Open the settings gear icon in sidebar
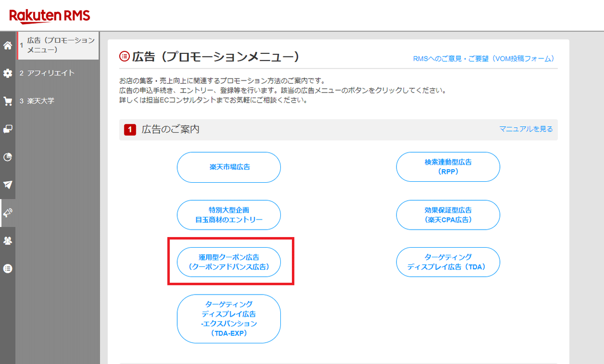The image size is (604, 364). coord(8,74)
